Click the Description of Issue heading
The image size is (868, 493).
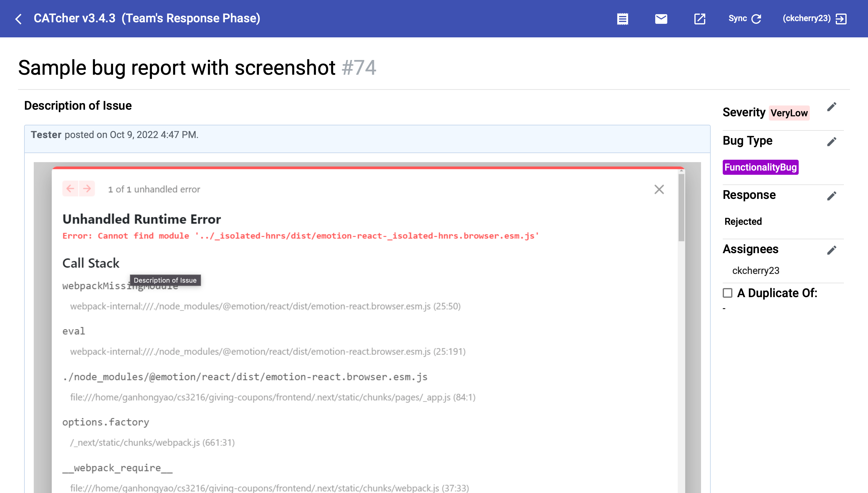pos(78,105)
